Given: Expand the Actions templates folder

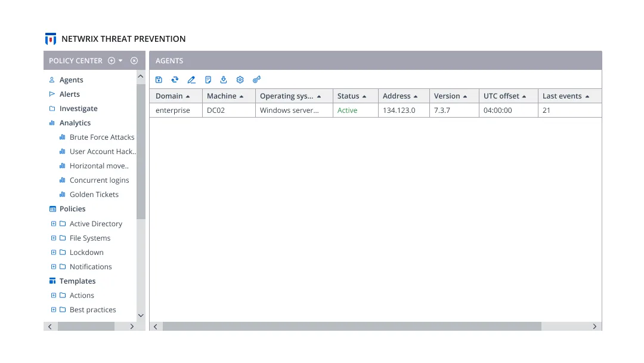Looking at the screenshot, I should (x=54, y=295).
